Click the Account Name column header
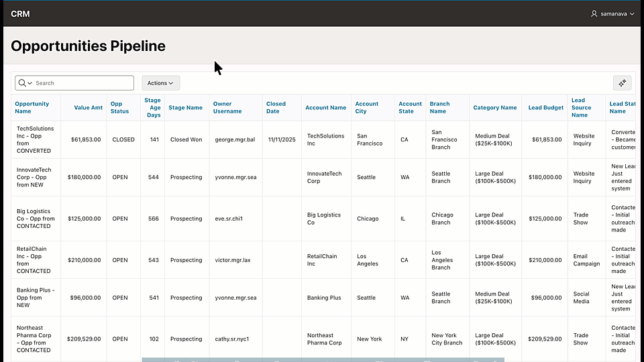644x362 pixels. click(x=326, y=107)
